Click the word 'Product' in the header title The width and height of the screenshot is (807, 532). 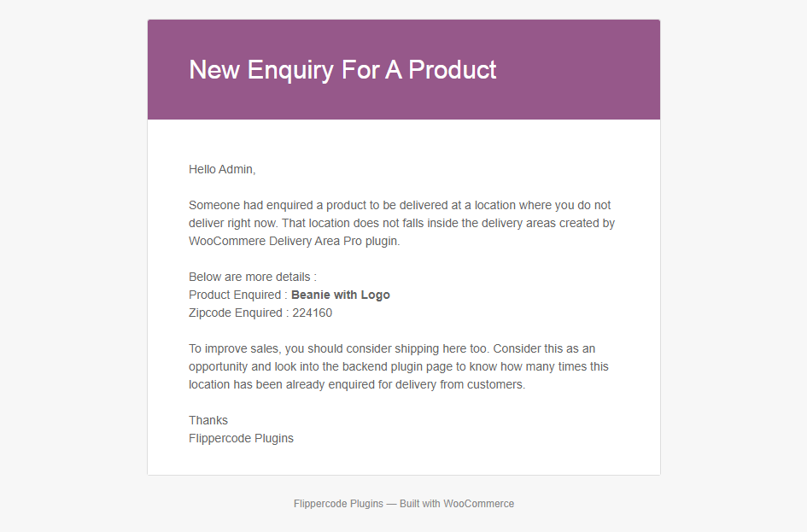point(453,70)
